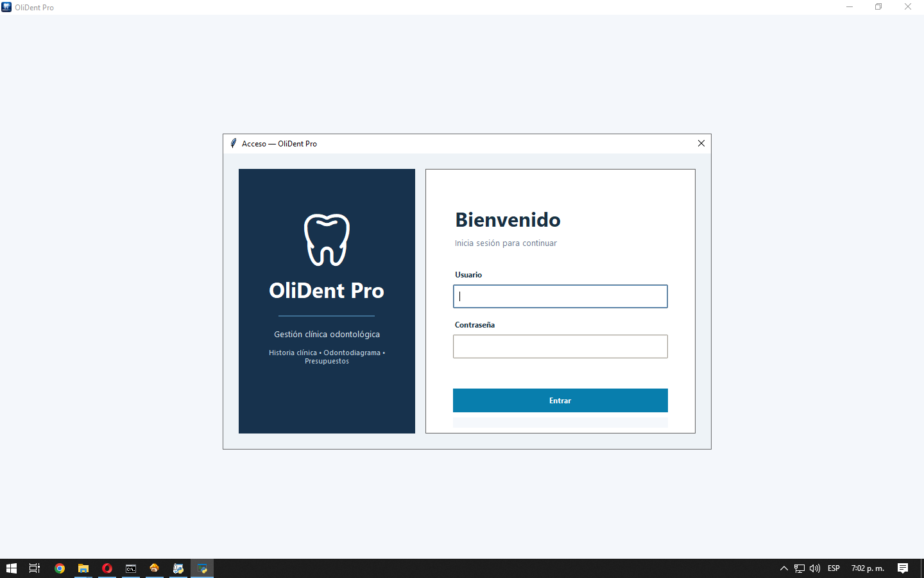
Task: Click the Entrar login button
Action: (560, 400)
